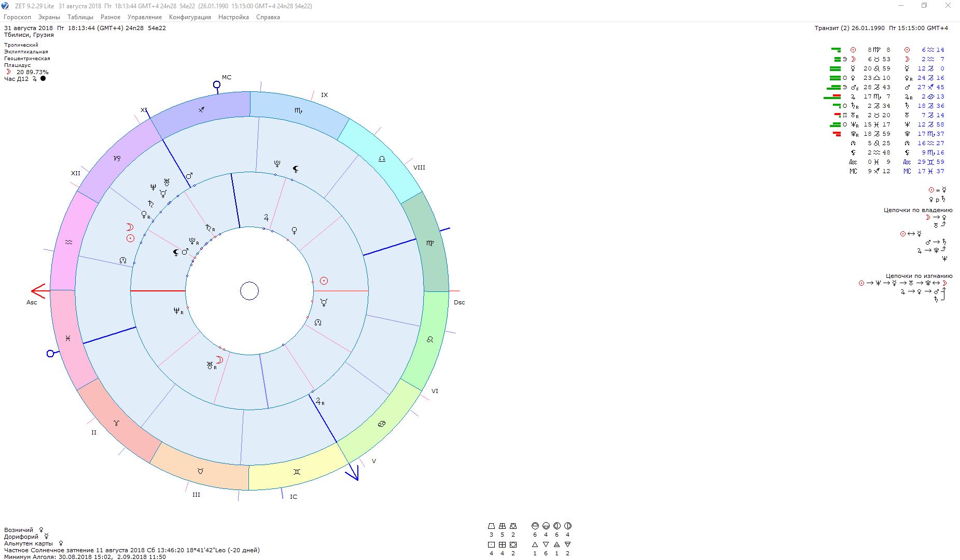Click the 'VIII' house label on the chart
The width and height of the screenshot is (960, 560).
419,167
